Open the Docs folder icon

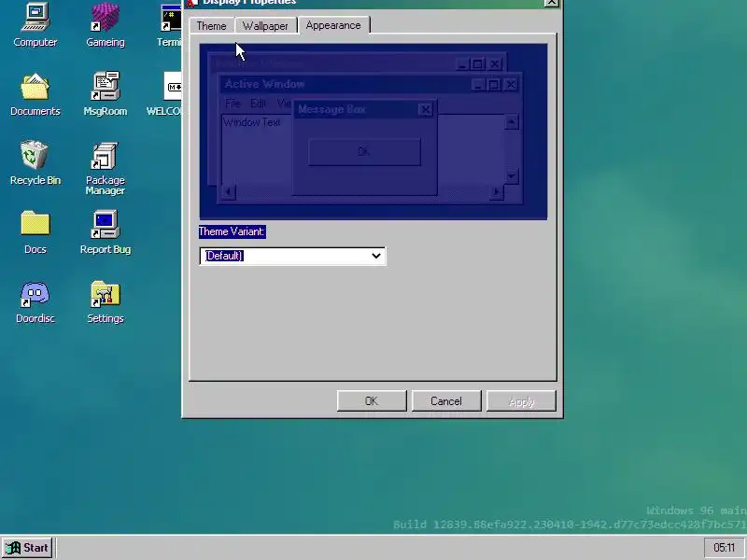35,232
